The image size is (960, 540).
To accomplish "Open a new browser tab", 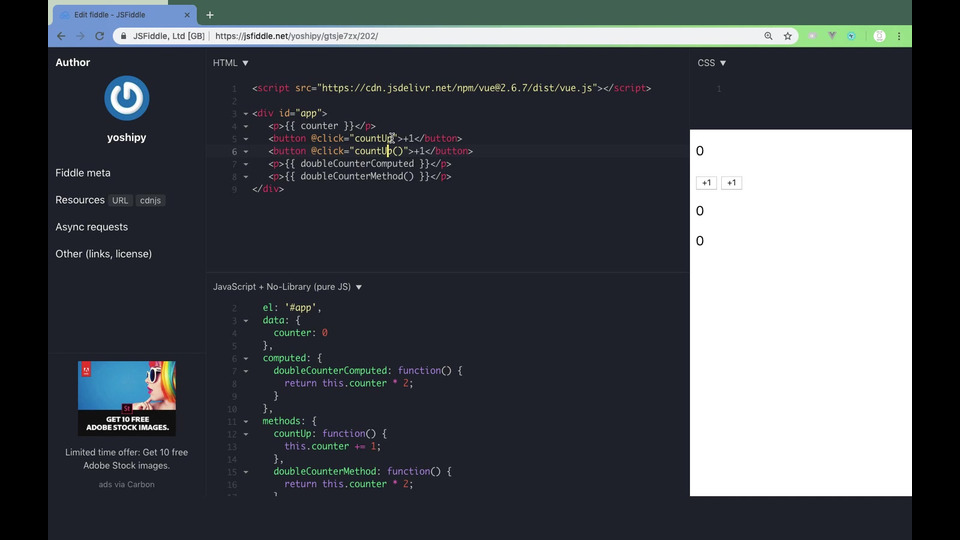I will pyautogui.click(x=209, y=15).
